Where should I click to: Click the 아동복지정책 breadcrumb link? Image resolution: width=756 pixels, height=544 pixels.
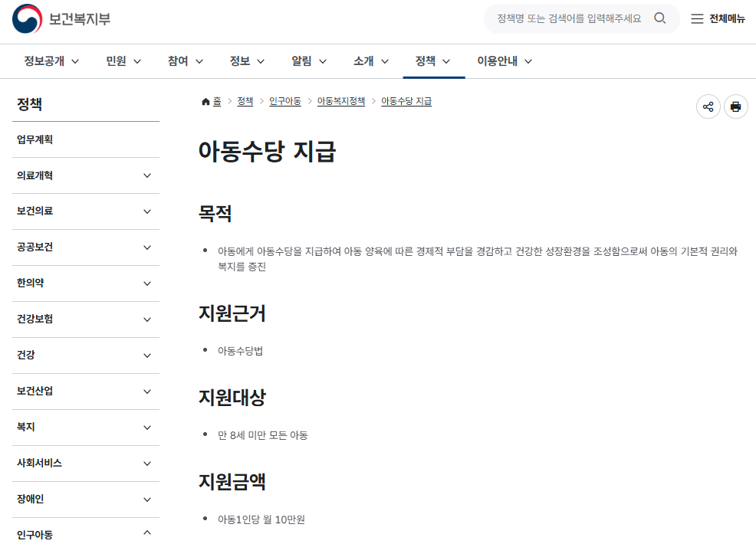click(x=341, y=101)
